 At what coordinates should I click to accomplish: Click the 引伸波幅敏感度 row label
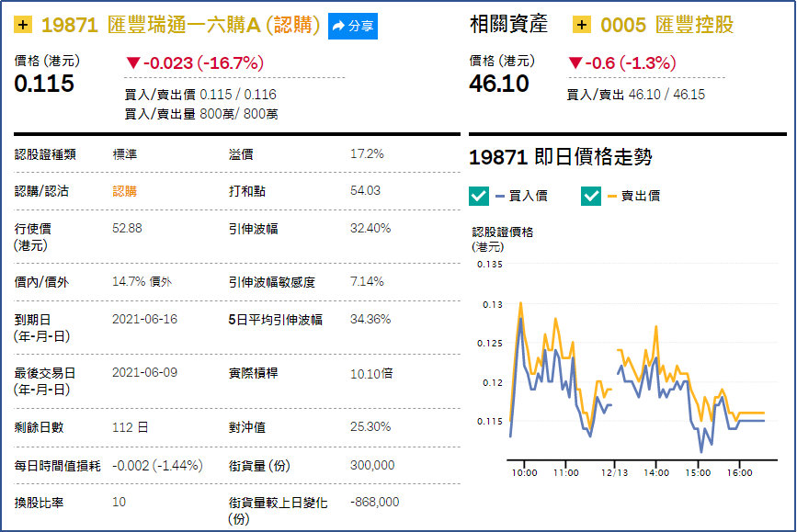tap(272, 282)
